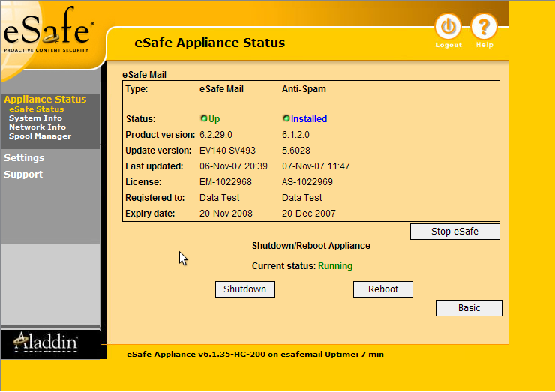The height and width of the screenshot is (392, 555).
Task: Click the eSafe Mail section heading above table
Action: tap(144, 75)
